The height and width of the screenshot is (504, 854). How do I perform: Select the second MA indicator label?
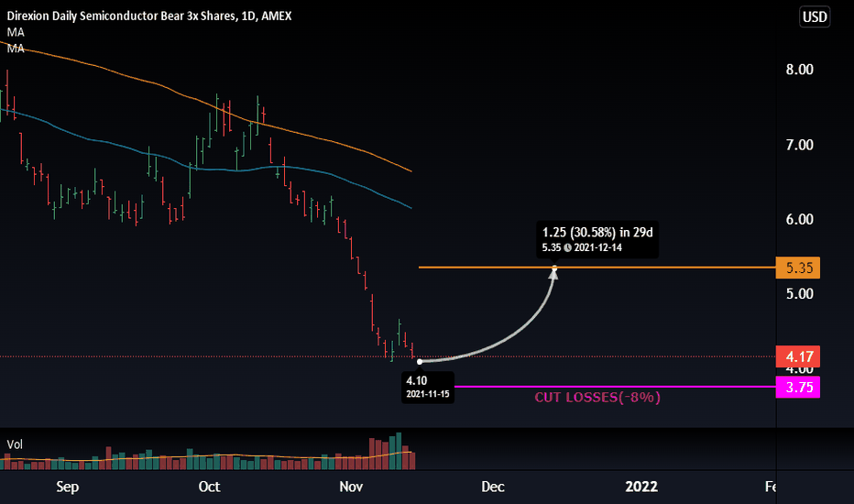[16, 49]
